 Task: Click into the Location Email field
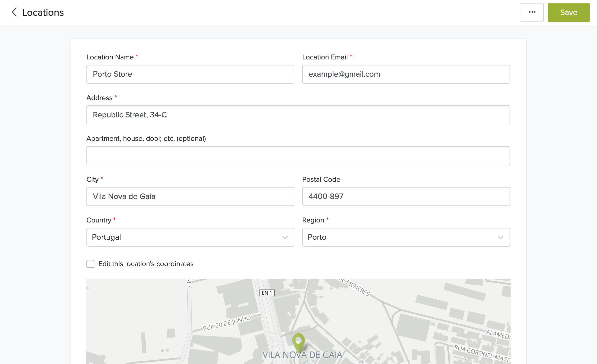406,74
